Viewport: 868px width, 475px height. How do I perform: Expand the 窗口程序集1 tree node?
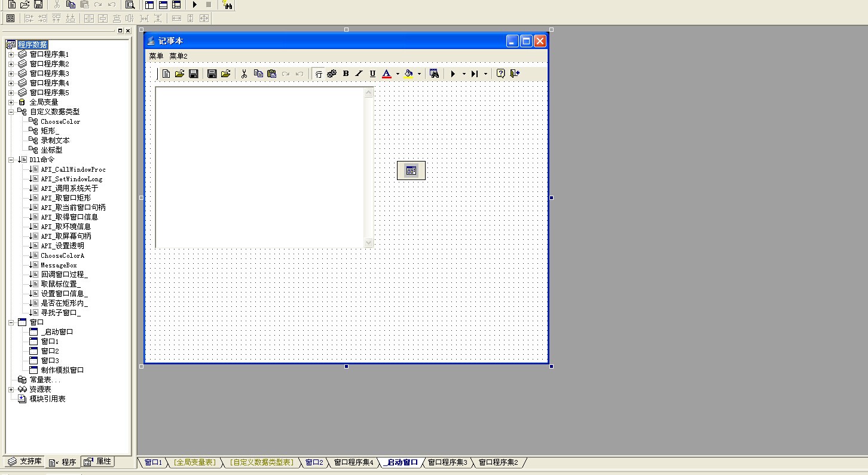(11, 54)
